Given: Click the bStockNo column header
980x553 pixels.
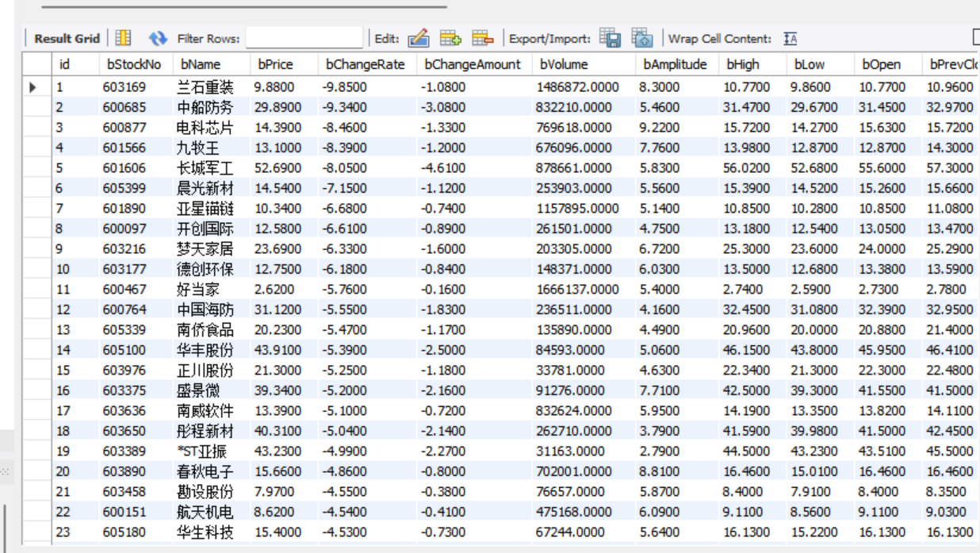Looking at the screenshot, I should [133, 64].
